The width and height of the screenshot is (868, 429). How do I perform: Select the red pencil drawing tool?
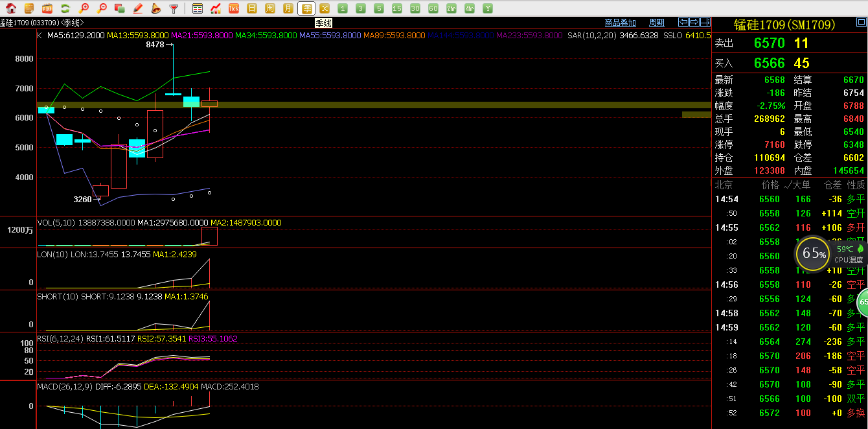point(138,8)
